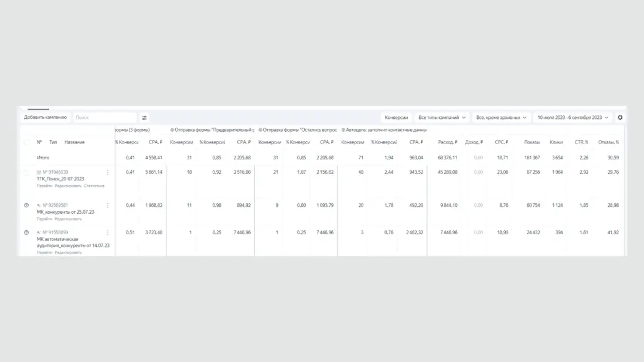Sort by the Расход, ₽ column header
The width and height of the screenshot is (644, 362).
(447, 142)
